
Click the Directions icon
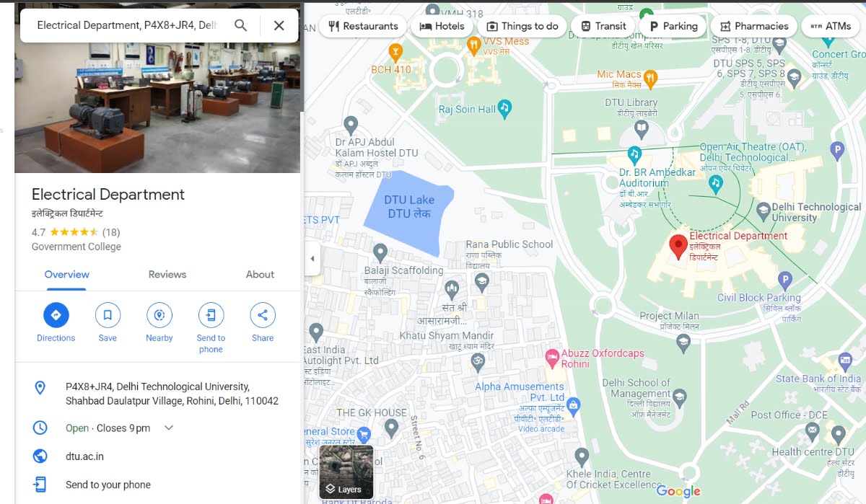click(x=56, y=315)
